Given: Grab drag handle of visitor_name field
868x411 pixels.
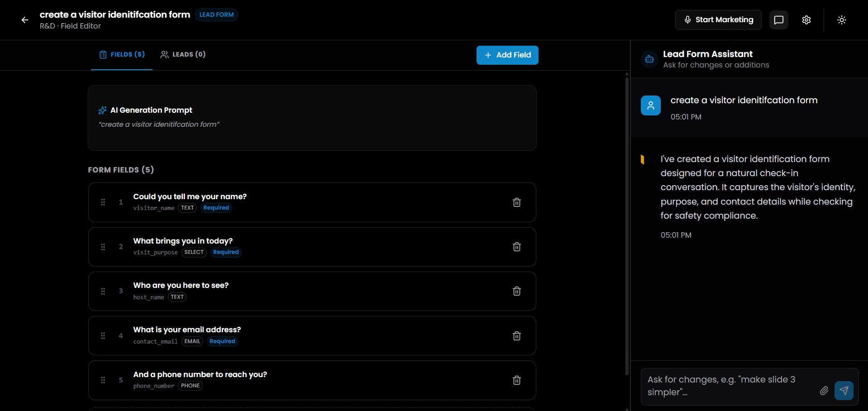Looking at the screenshot, I should pos(103,202).
